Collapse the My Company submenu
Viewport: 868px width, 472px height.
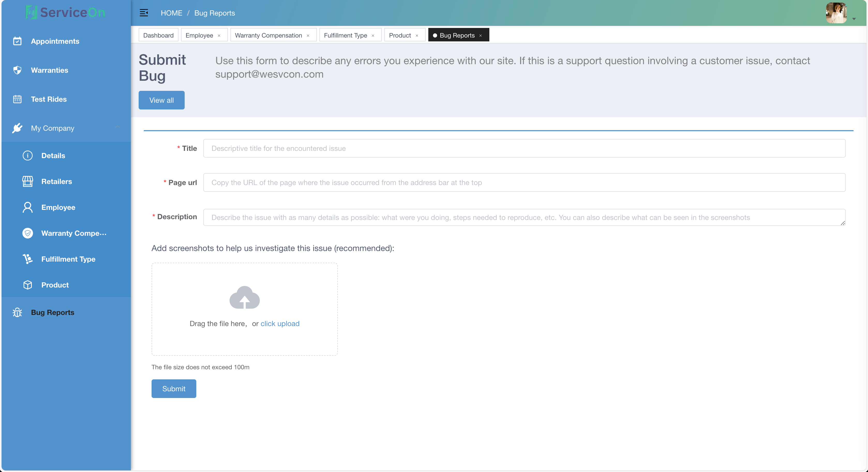pos(117,127)
